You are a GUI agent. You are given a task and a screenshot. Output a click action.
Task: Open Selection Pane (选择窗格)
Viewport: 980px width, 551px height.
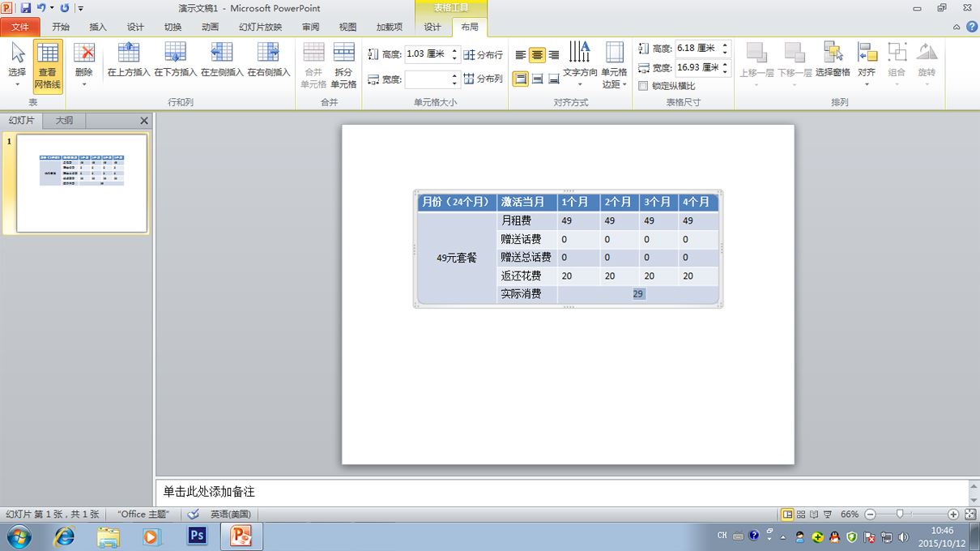click(833, 59)
